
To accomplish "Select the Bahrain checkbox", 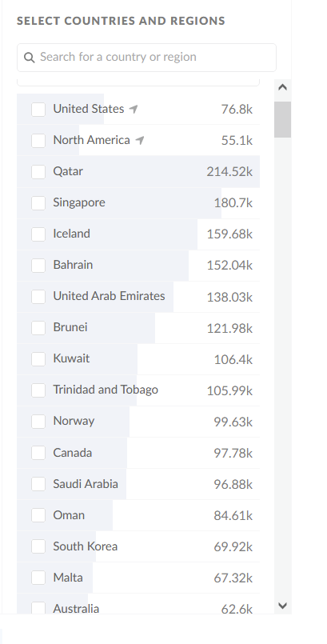I will click(38, 266).
